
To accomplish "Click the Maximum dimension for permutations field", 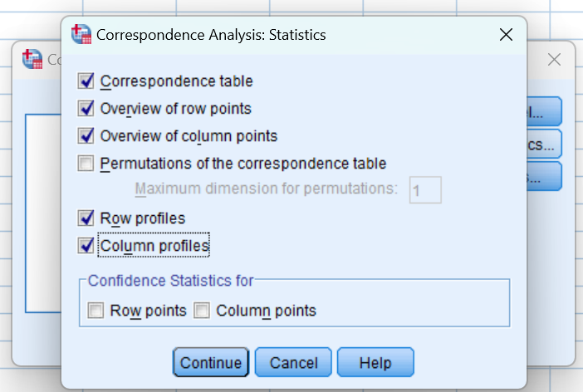I will (424, 190).
